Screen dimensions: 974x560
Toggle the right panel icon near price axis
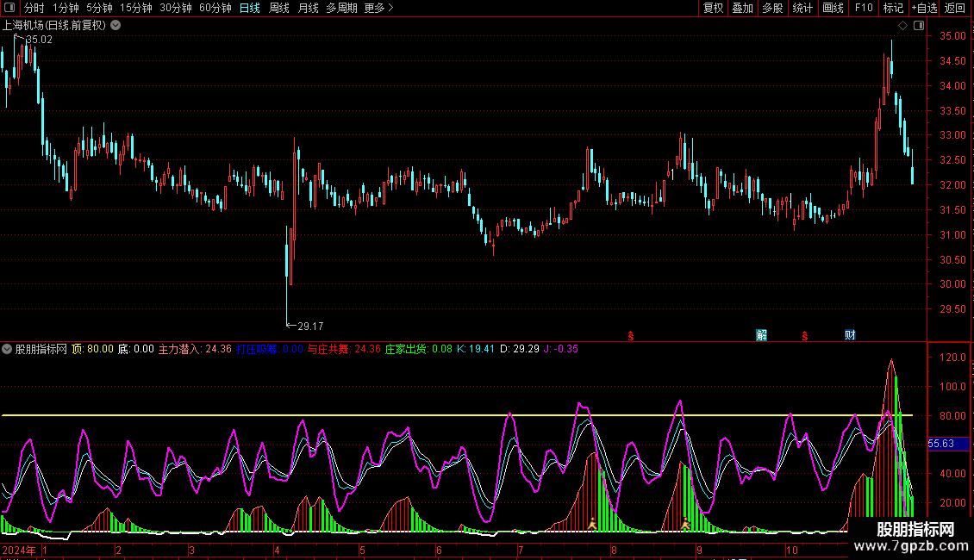click(x=918, y=26)
